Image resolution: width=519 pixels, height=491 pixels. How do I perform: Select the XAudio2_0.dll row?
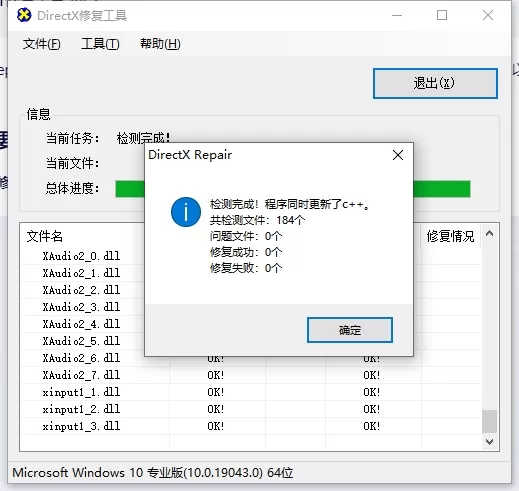point(250,256)
